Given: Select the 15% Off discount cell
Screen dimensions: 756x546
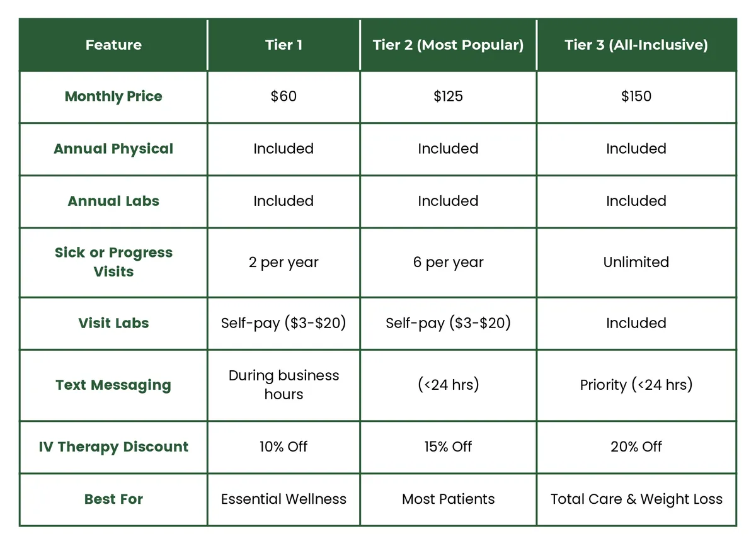Looking at the screenshot, I should click(448, 446).
